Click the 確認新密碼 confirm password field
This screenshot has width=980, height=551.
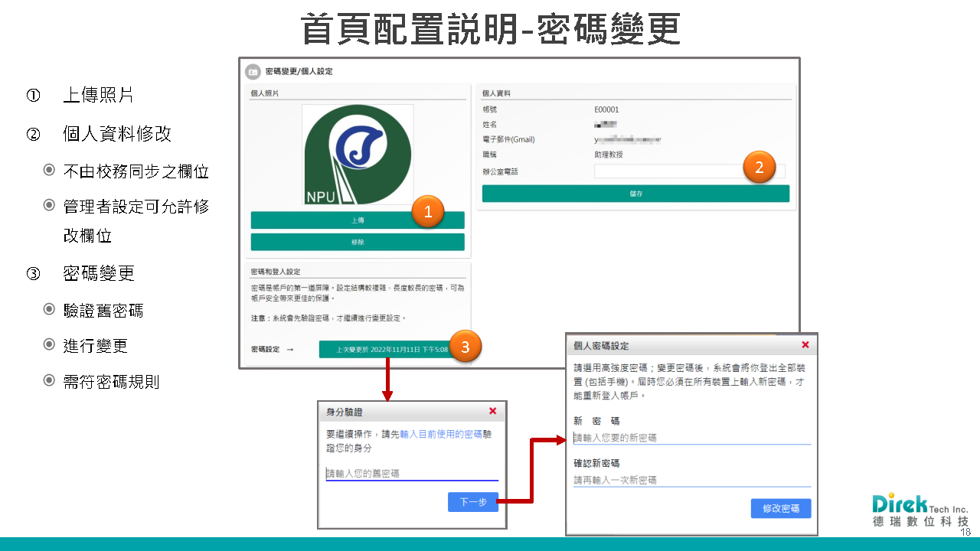tap(691, 480)
